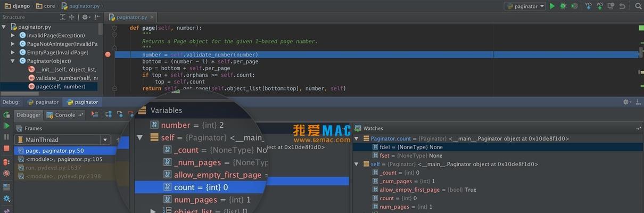Open the Debugger tab
Image resolution: width=644 pixels, height=213 pixels.
28,114
